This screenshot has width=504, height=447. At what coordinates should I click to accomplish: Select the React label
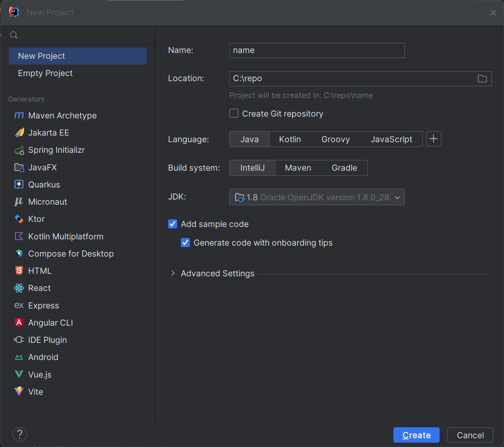(x=39, y=288)
